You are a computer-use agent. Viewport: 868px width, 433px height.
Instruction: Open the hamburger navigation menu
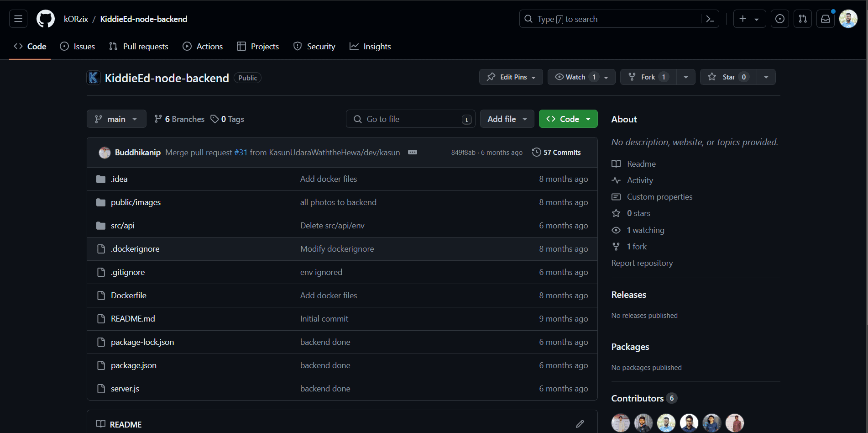point(18,19)
